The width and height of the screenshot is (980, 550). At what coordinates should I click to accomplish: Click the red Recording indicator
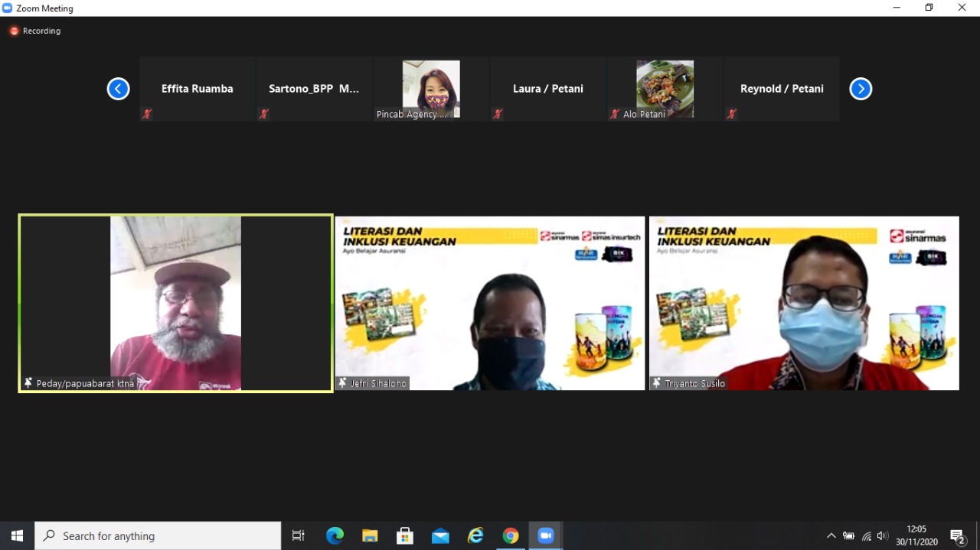click(x=14, y=31)
